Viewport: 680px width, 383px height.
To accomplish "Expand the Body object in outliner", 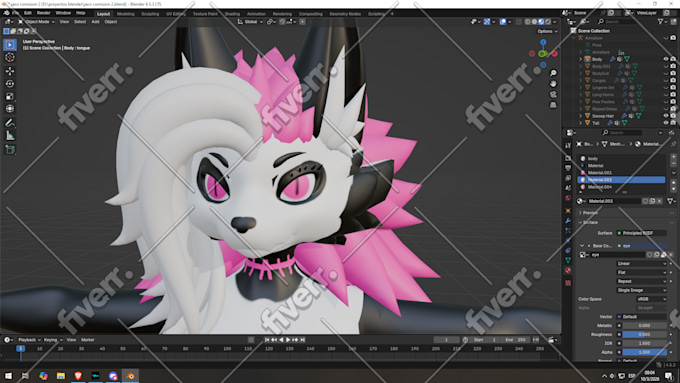I will pyautogui.click(x=581, y=59).
